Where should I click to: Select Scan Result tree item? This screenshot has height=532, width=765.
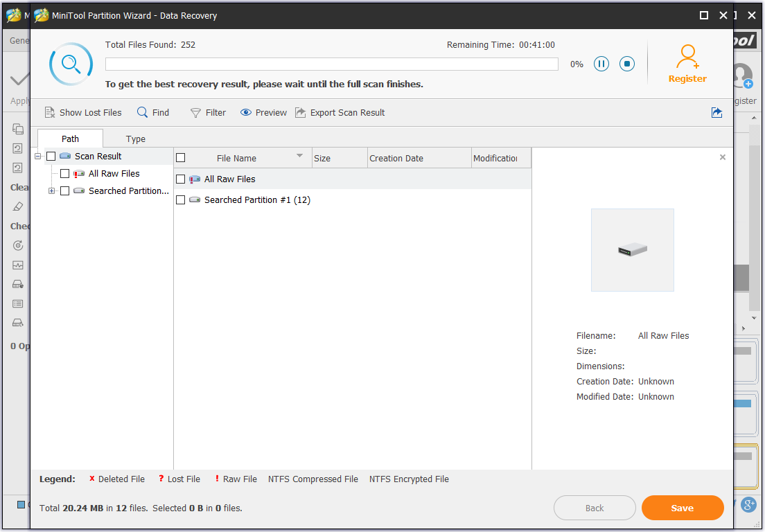pos(98,156)
